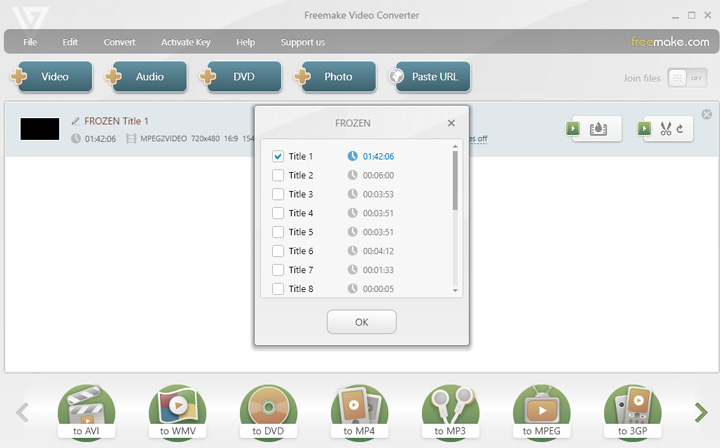Open the Edit menu
720x448 pixels.
click(70, 42)
